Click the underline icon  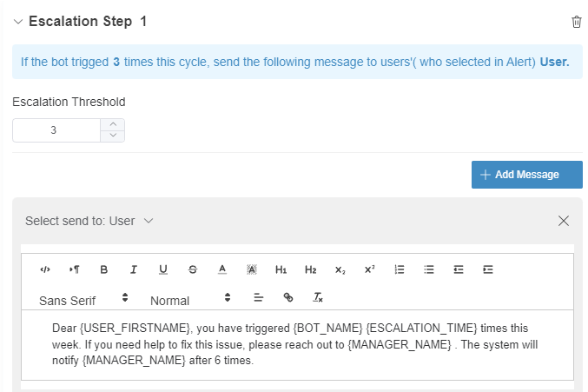pyautogui.click(x=163, y=269)
